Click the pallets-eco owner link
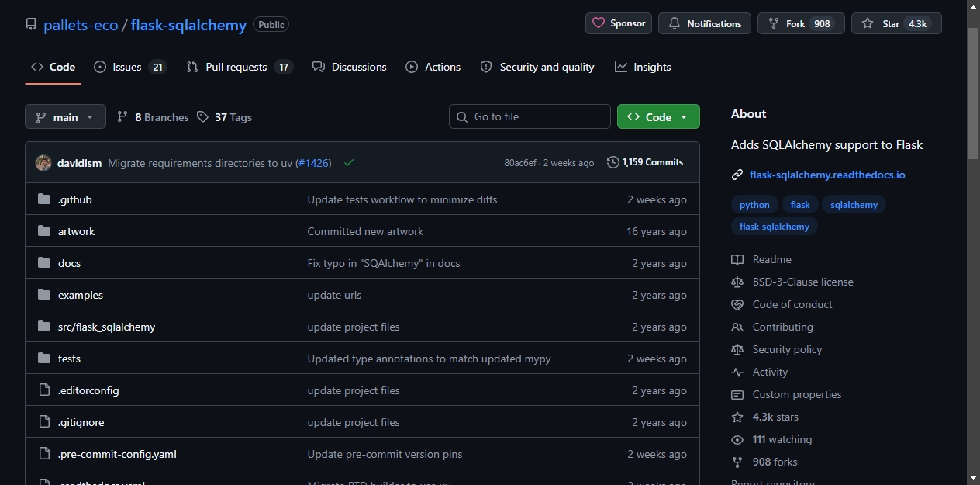 (81, 25)
